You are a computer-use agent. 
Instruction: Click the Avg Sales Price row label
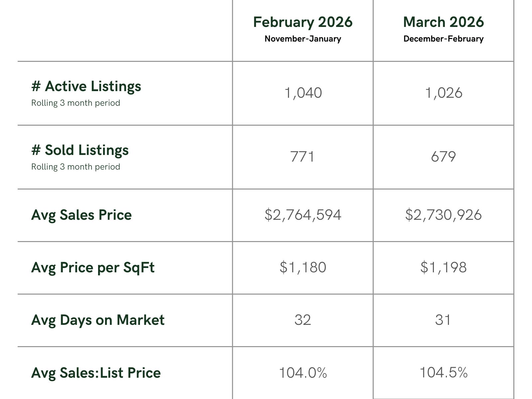click(81, 215)
